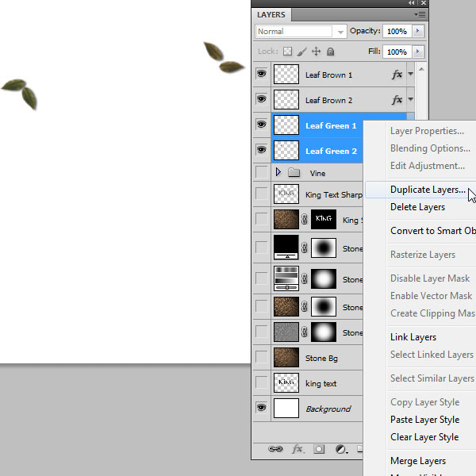Show the King Text Sharp layer
This screenshot has height=476, width=476.
point(261,194)
